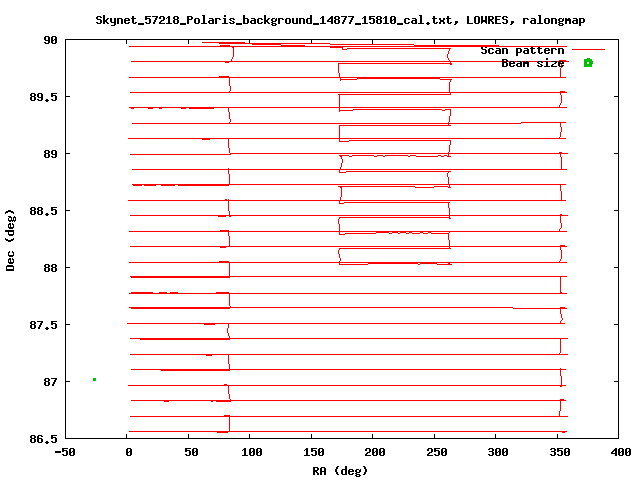Click the y-axis tick label 88
The image size is (640, 480).
[x=50, y=268]
